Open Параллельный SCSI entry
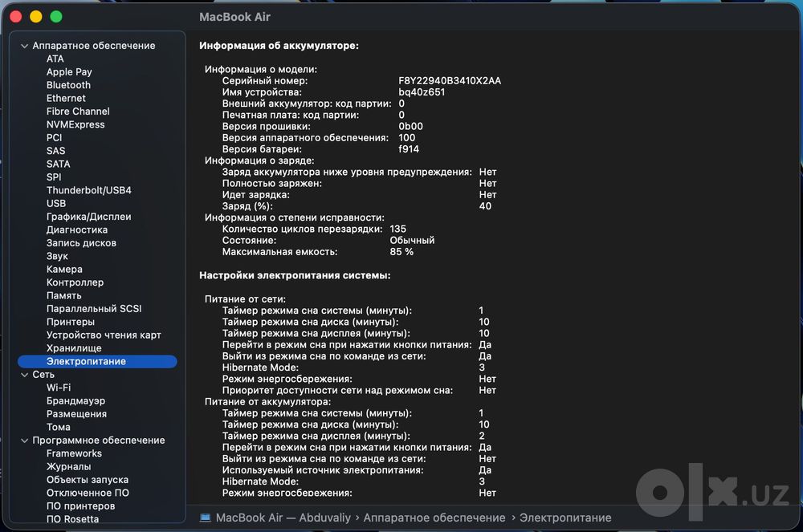803x532 pixels. (94, 309)
